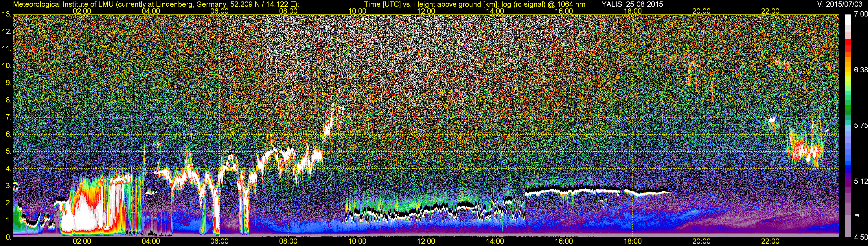Click the white top segment of the color bar
This screenshot has height=246, width=868.
coord(848,20)
